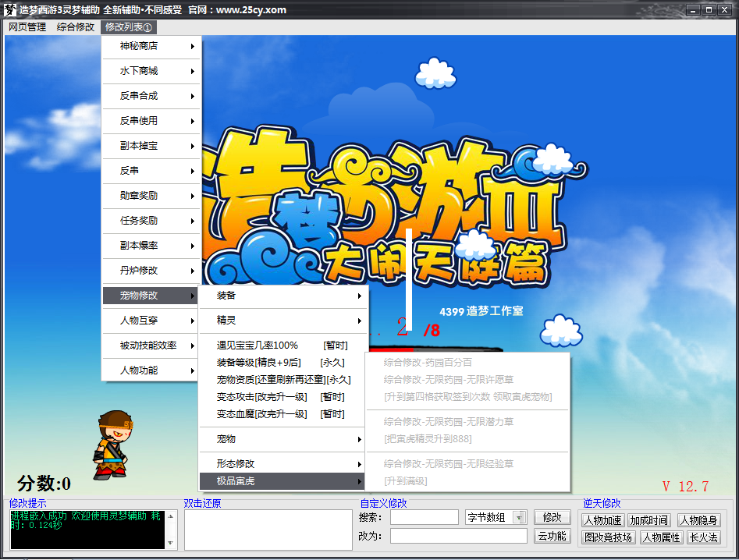This screenshot has height=560, width=739.
Task: Click the 人物加速 button
Action: point(602,520)
